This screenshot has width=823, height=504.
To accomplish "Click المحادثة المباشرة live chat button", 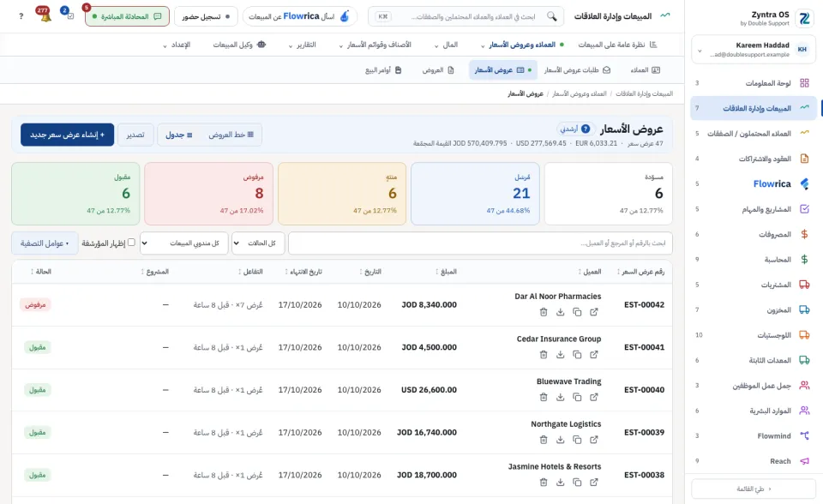I will pos(127,16).
